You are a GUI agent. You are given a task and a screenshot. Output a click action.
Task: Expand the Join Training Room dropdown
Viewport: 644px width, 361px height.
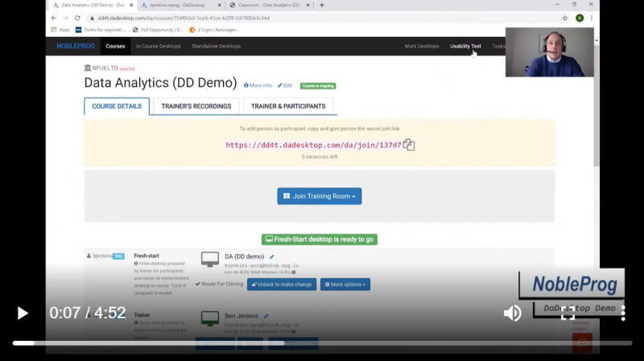(320, 196)
